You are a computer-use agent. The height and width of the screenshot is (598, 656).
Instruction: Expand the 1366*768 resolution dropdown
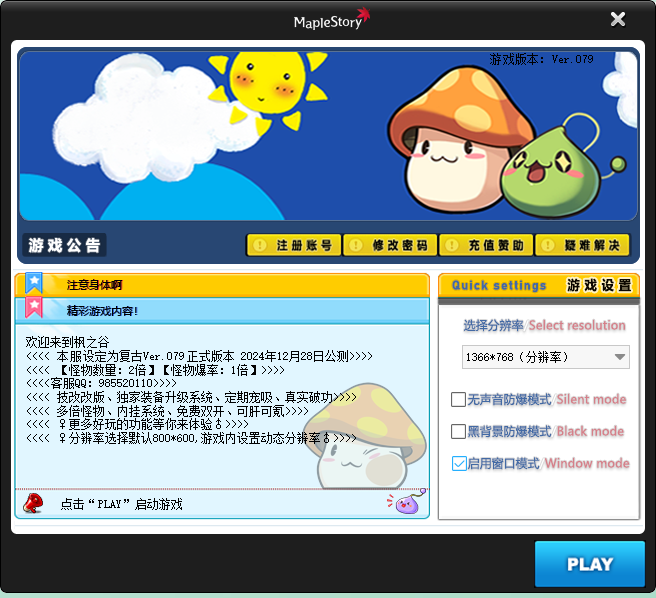[x=546, y=357]
